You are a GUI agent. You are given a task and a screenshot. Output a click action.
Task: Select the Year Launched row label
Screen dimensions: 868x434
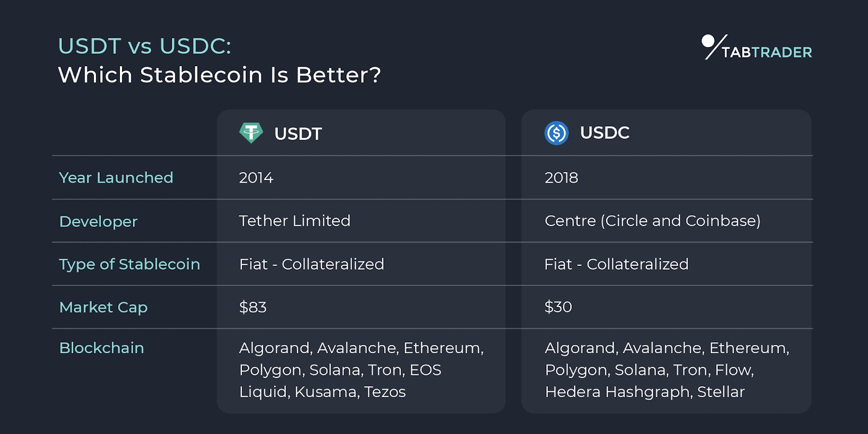coord(116,177)
